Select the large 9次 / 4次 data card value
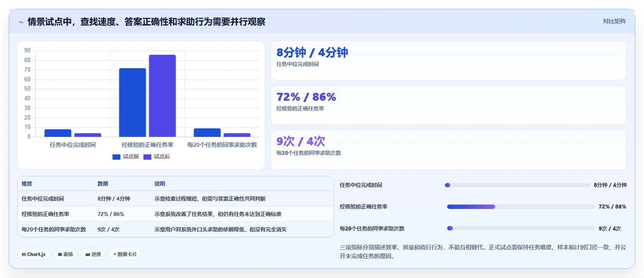 point(301,142)
